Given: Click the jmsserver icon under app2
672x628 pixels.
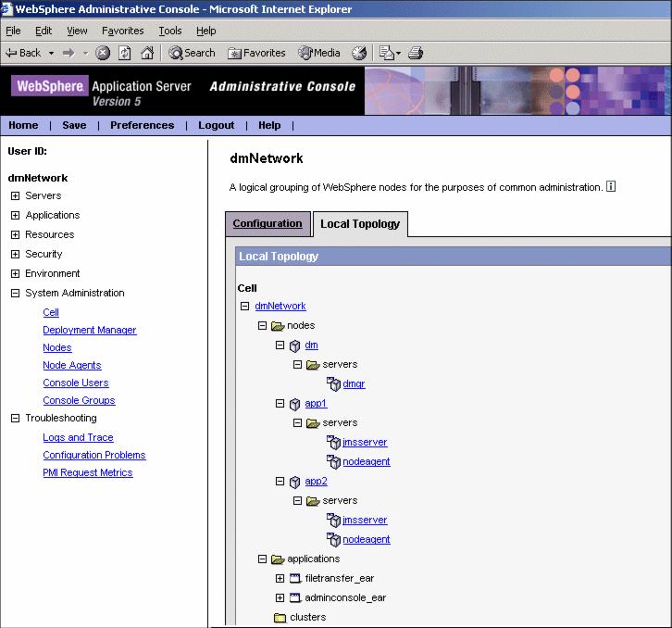Looking at the screenshot, I should coord(333,521).
